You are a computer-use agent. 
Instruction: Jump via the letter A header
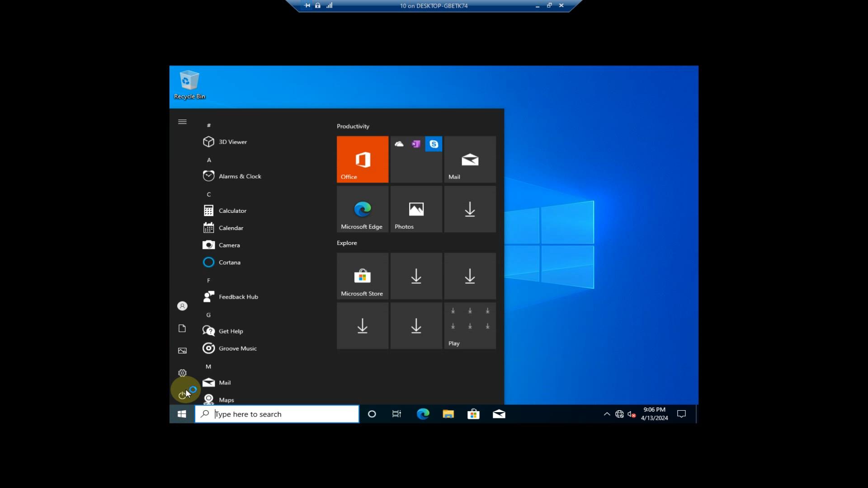(209, 160)
